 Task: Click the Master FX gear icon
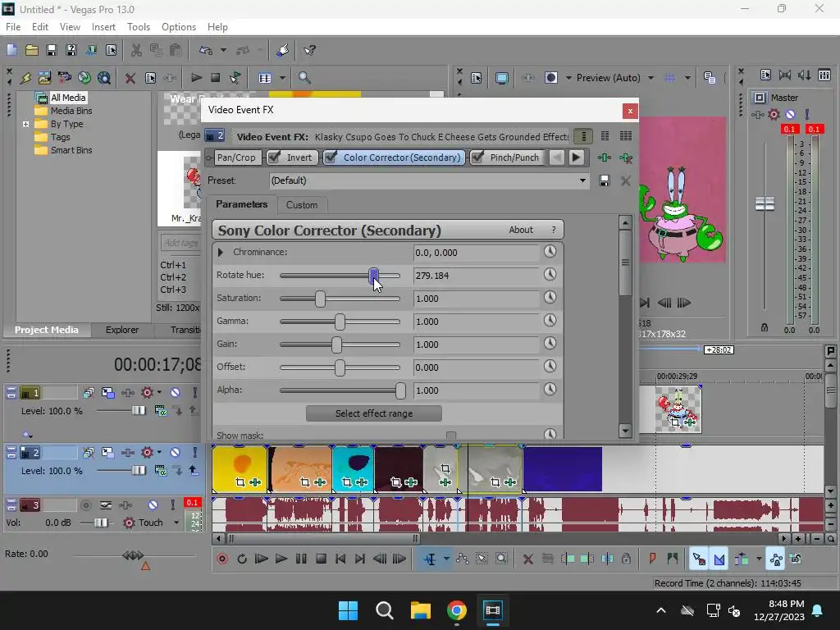pyautogui.click(x=774, y=114)
